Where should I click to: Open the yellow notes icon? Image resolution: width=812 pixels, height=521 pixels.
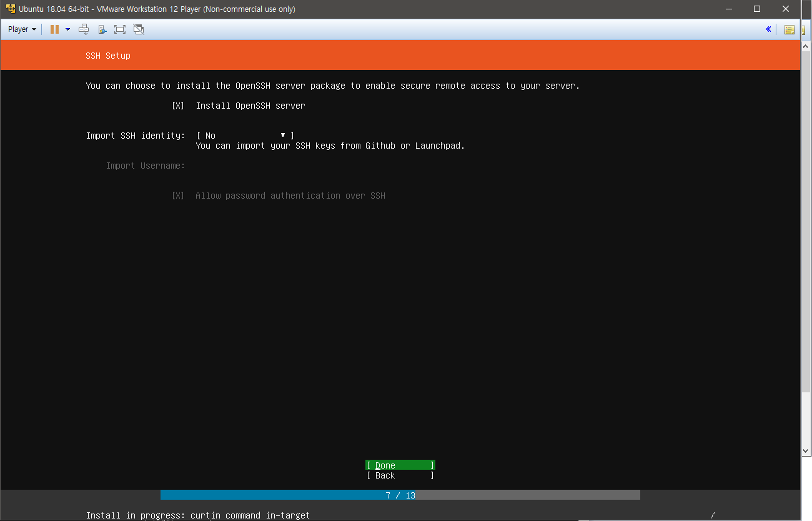790,29
